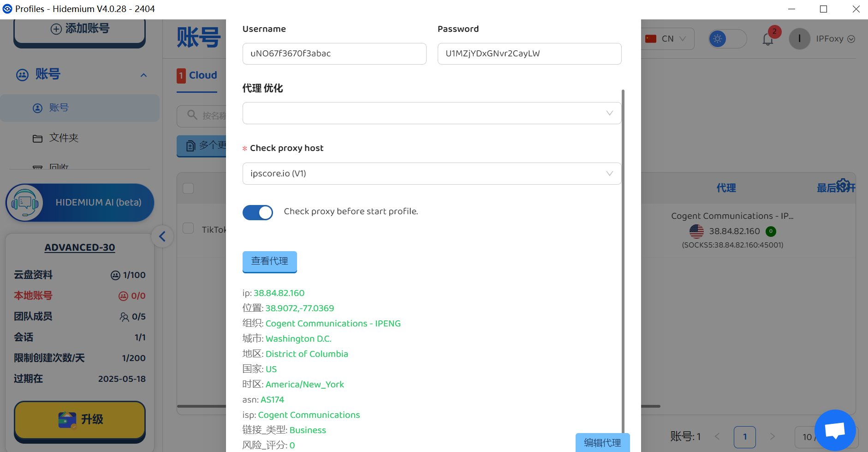Click the 编辑代理 button
The width and height of the screenshot is (868, 452).
tap(603, 443)
